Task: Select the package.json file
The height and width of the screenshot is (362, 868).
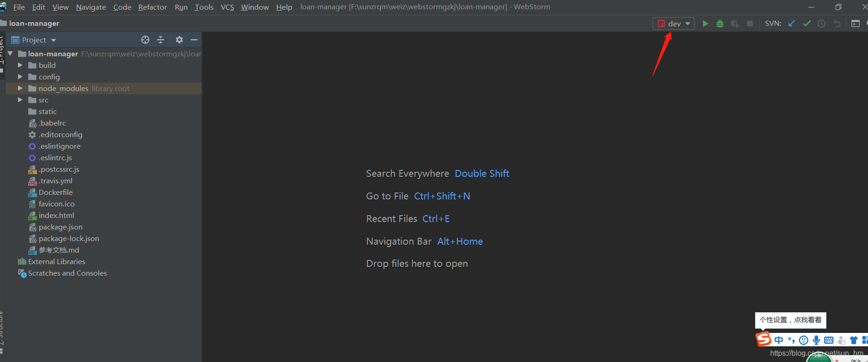Action: click(55, 227)
